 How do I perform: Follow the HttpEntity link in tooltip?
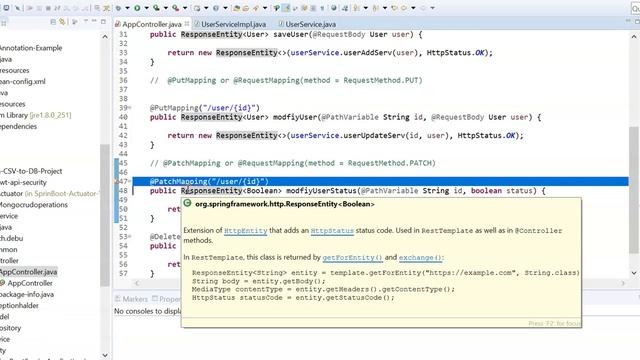[245, 231]
